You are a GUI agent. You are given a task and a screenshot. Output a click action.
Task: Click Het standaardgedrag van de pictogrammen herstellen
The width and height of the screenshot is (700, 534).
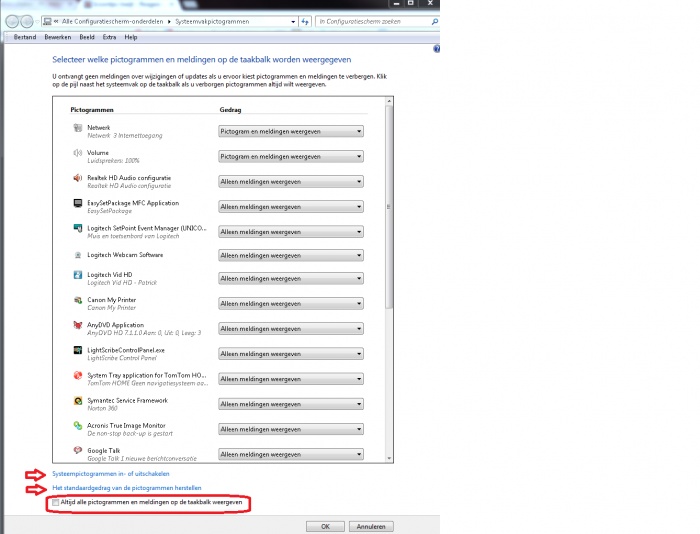127,488
